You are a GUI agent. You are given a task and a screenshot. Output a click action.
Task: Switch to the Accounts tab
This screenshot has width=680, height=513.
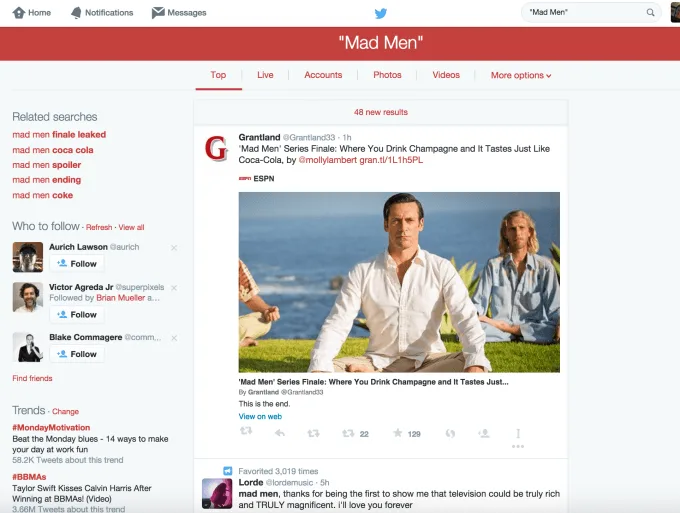(x=323, y=75)
